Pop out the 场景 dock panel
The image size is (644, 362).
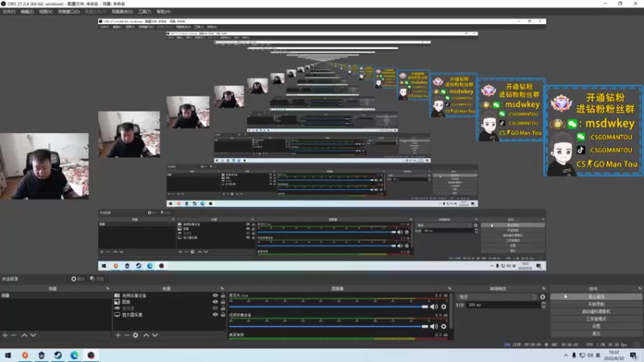(108, 289)
